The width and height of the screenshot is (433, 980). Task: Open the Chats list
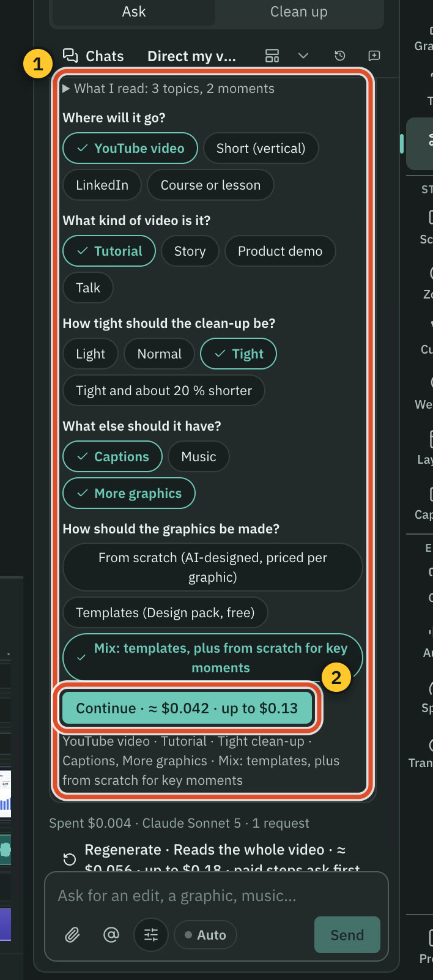coord(94,56)
